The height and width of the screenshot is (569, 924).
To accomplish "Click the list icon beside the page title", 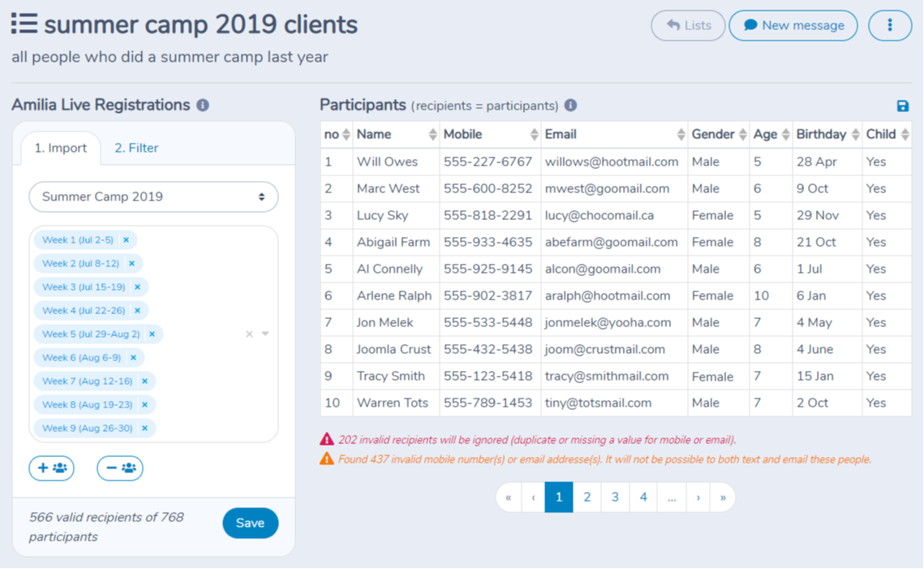I will point(24,24).
